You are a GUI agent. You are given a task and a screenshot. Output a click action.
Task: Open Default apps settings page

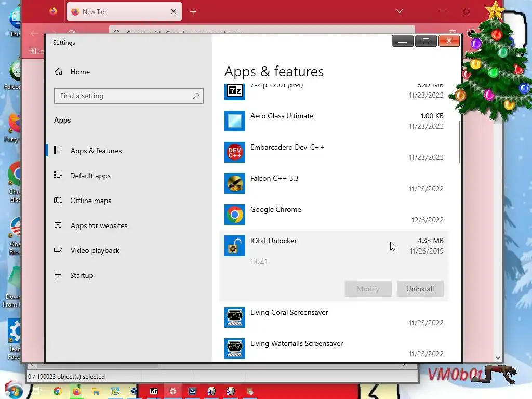[90, 176]
